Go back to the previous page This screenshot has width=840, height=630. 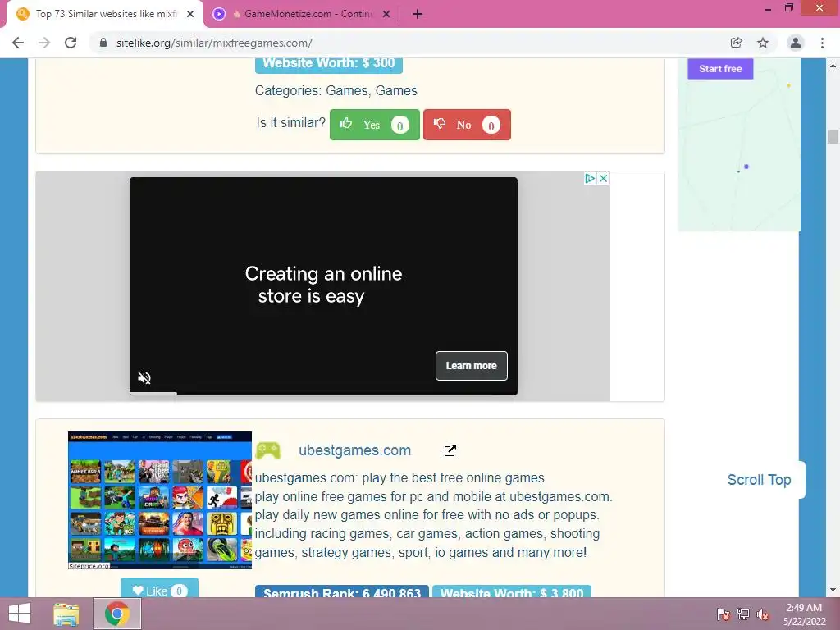click(x=18, y=43)
